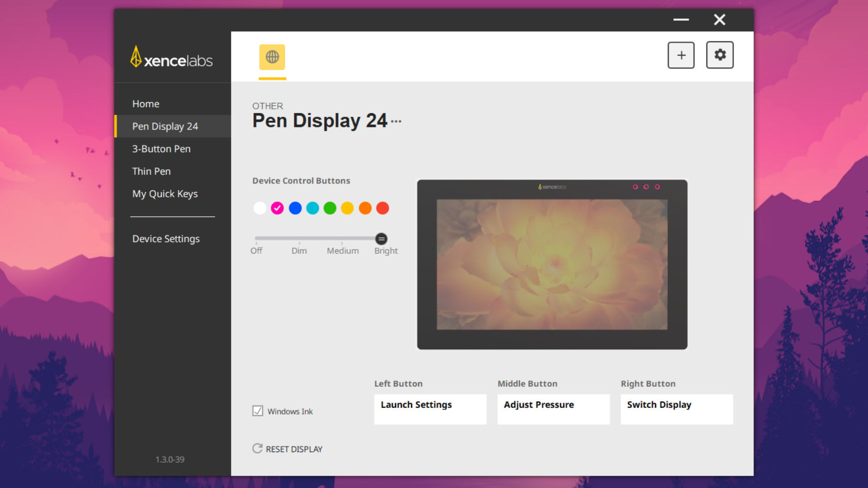Choose the blue button light color
Viewport: 868px width, 488px height.
(295, 208)
